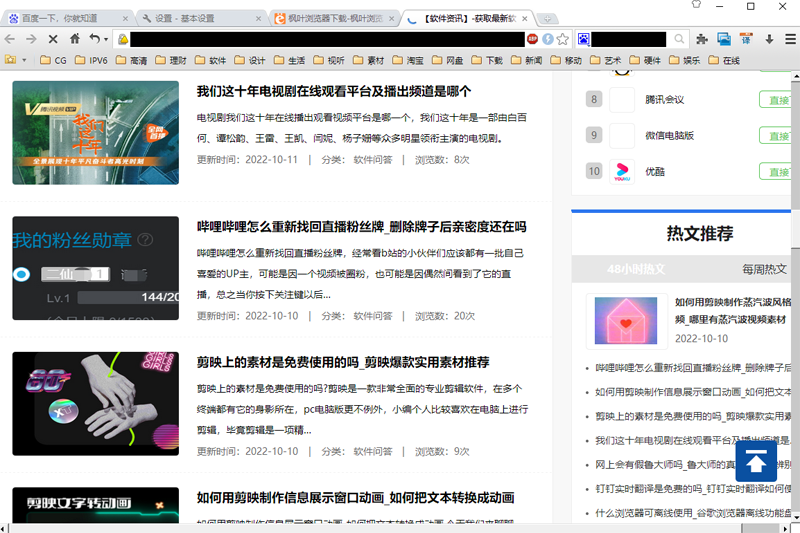Select the 每周热文 tab
The image size is (800, 533).
point(764,269)
